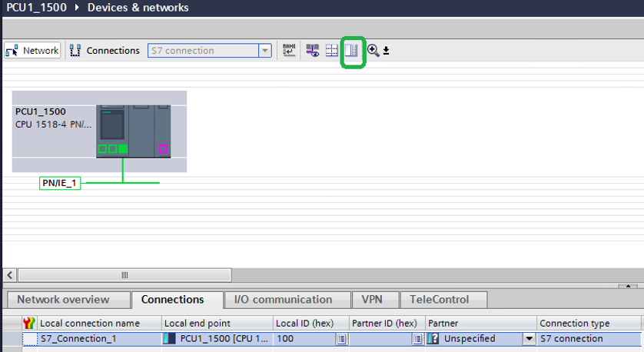Click the CPU 1518-4 PN device type label

pos(53,125)
